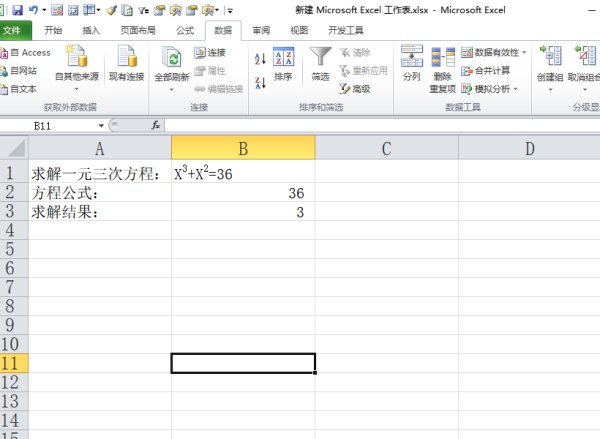Select cell containing X³+X²=36
This screenshot has width=600, height=439.
[243, 173]
